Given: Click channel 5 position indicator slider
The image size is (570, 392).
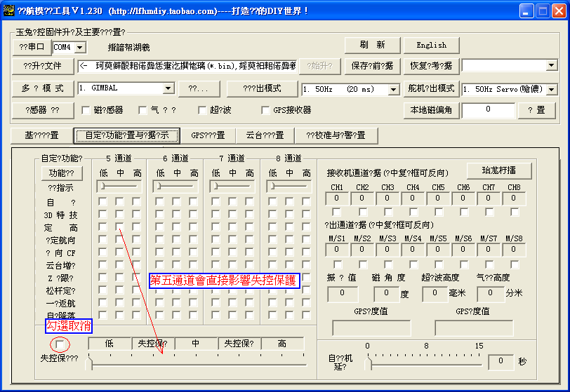Looking at the screenshot, I should pyautogui.click(x=119, y=187).
